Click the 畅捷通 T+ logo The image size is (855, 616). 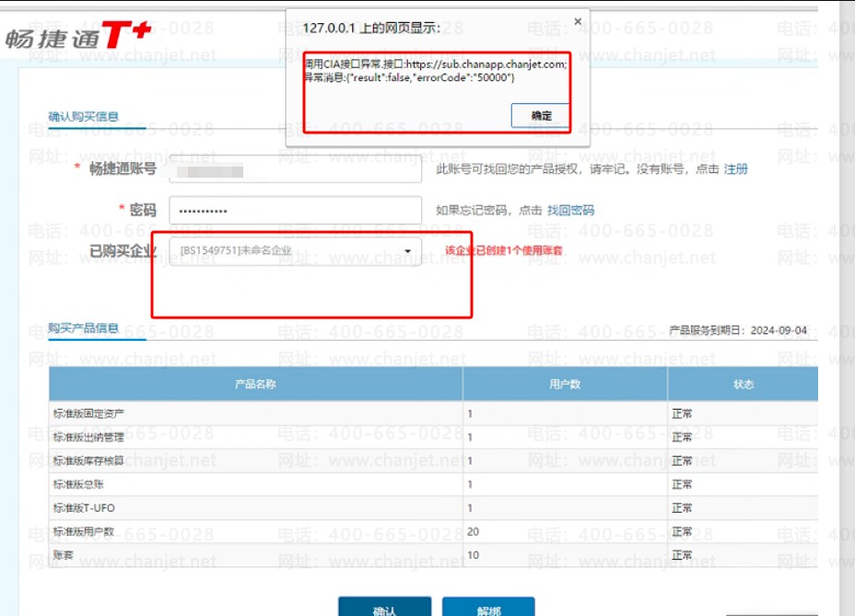[77, 38]
